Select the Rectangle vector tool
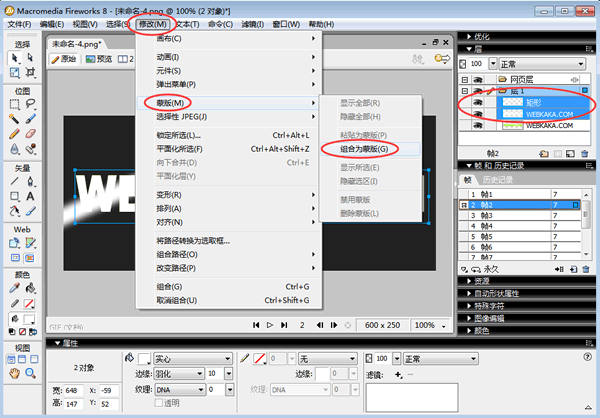 coord(15,196)
